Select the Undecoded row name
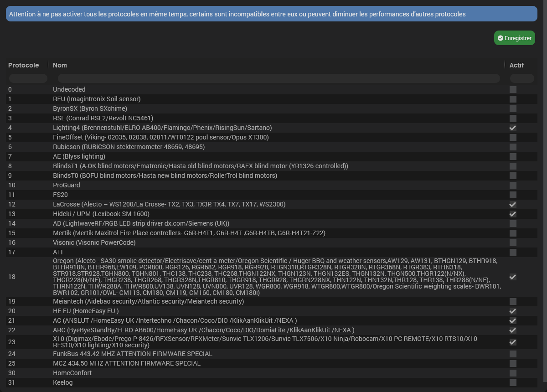This screenshot has height=392, width=547. pos(69,89)
